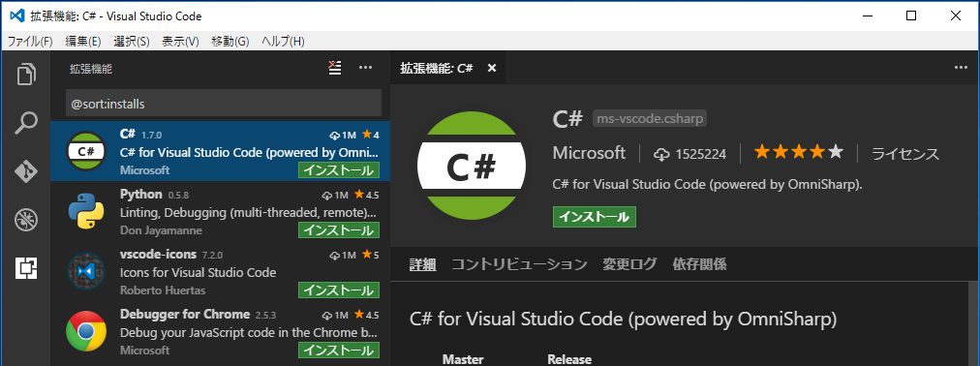Click the Microsoft publisher link in details
The image size is (980, 366).
click(589, 153)
